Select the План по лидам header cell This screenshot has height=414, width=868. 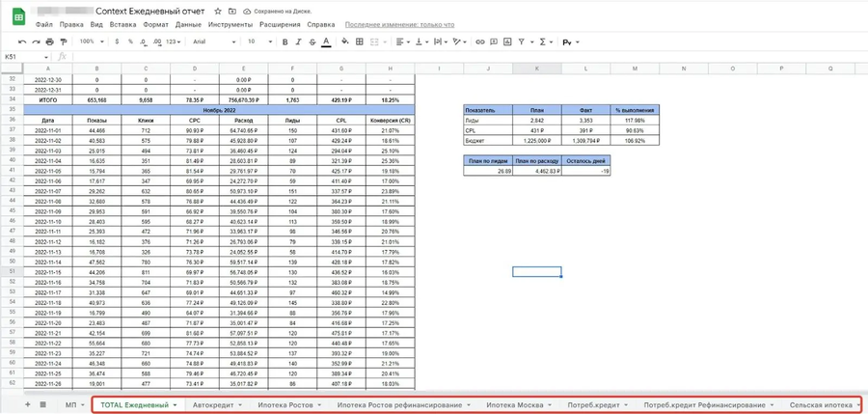click(488, 161)
